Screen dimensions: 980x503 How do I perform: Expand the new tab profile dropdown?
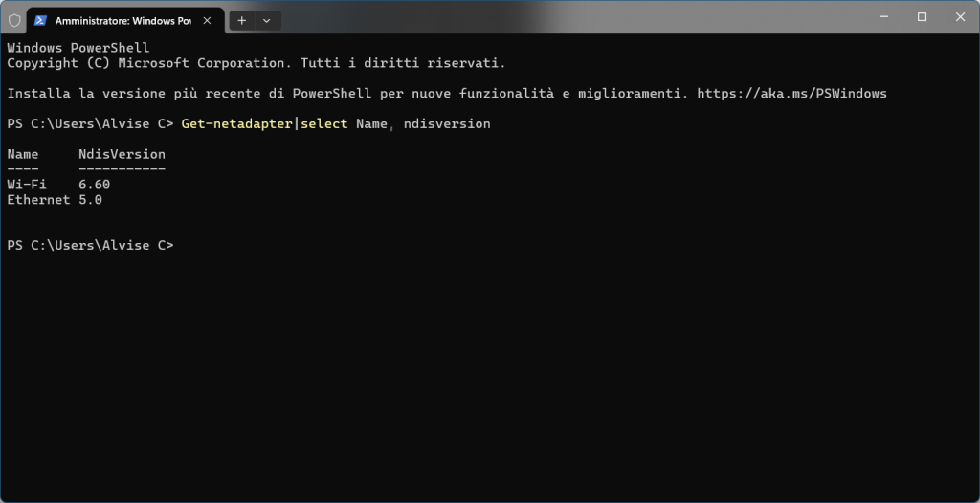tap(265, 19)
